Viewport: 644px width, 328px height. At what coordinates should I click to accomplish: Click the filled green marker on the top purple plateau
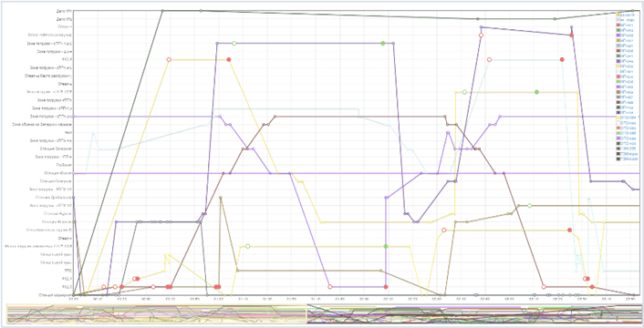(383, 43)
